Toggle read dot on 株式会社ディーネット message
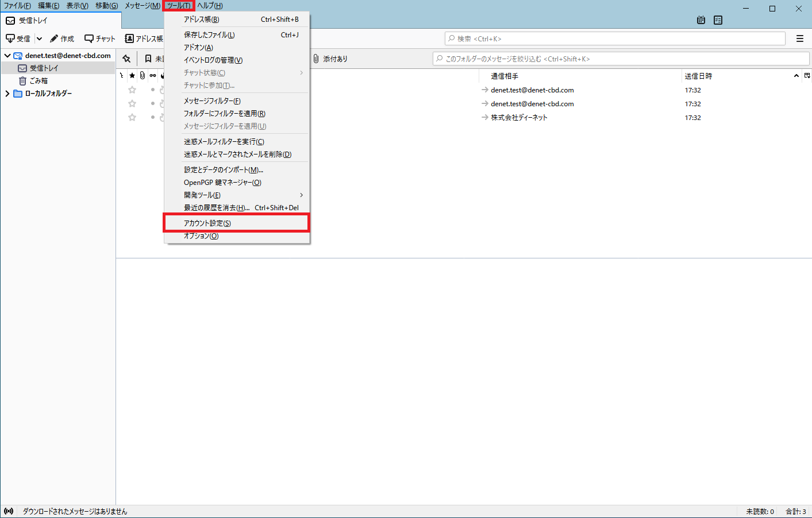 (153, 118)
